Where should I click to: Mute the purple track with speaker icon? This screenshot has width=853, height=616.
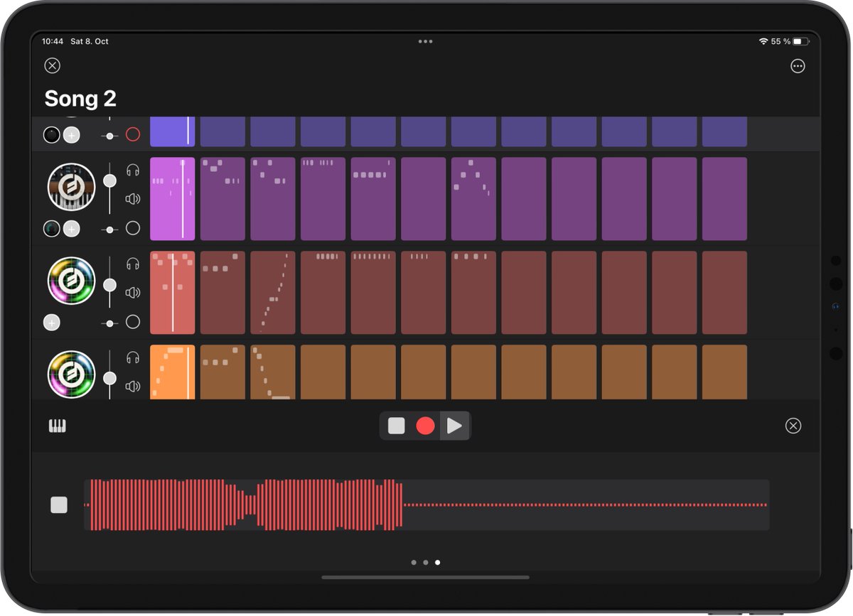133,199
